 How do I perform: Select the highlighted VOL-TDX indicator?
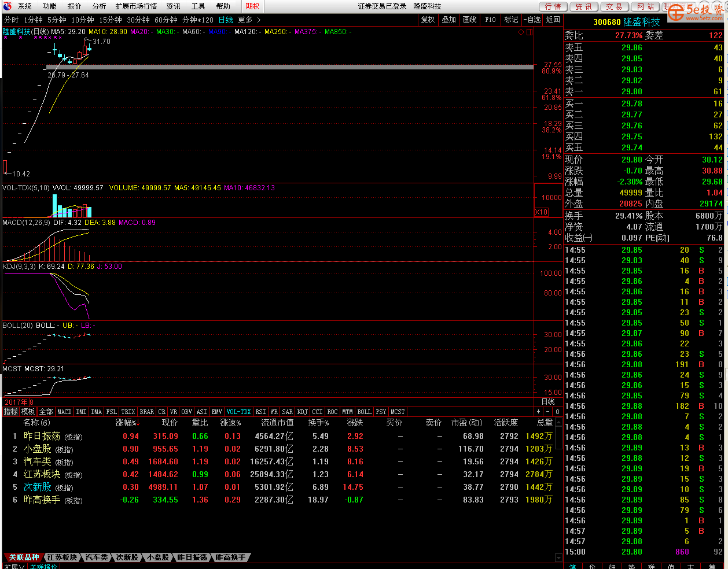[x=239, y=412]
